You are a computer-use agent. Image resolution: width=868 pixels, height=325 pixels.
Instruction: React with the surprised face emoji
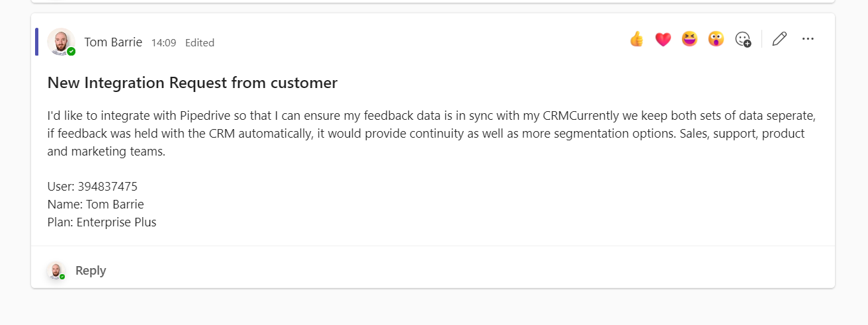coord(716,40)
